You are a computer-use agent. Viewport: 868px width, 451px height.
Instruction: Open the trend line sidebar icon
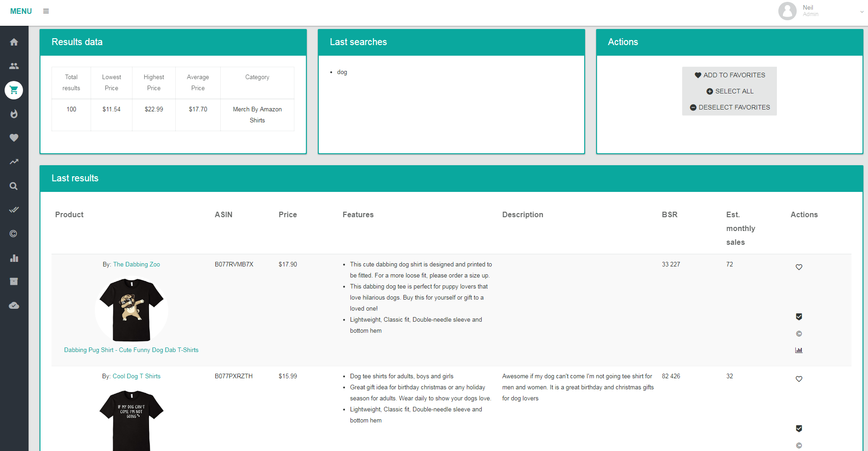[x=14, y=162]
